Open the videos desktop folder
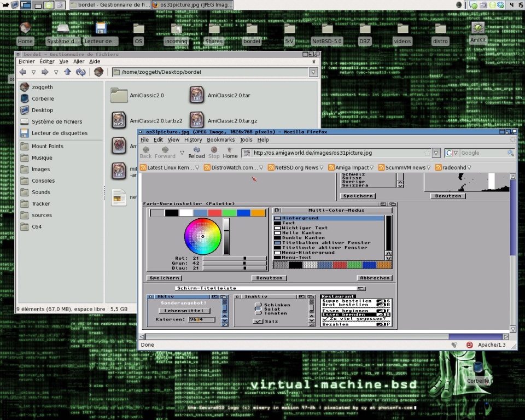The width and height of the screenshot is (525, 420). point(402,33)
